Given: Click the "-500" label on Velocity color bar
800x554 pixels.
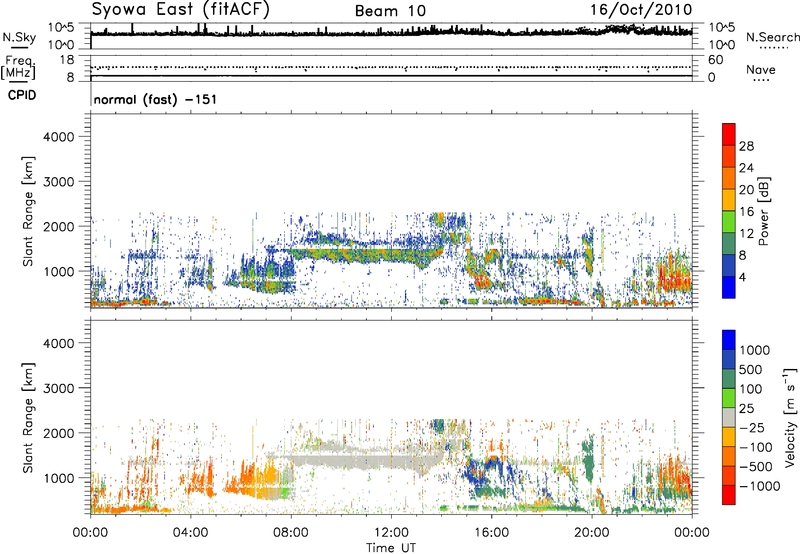Looking at the screenshot, I should (x=756, y=467).
